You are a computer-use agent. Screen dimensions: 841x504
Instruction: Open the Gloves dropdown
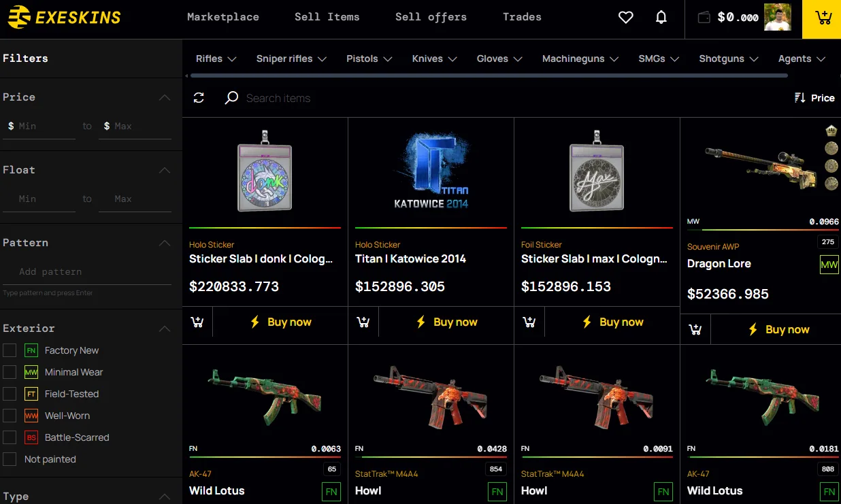[499, 58]
